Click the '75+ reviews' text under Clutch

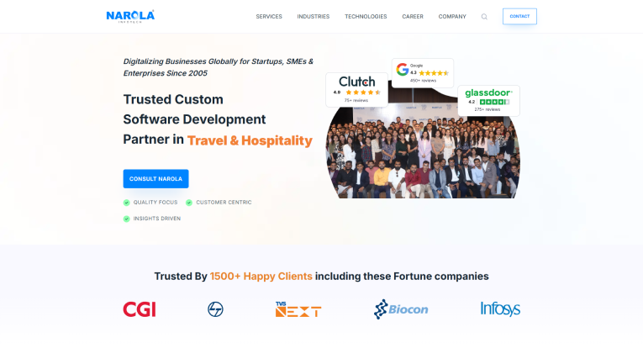[356, 100]
